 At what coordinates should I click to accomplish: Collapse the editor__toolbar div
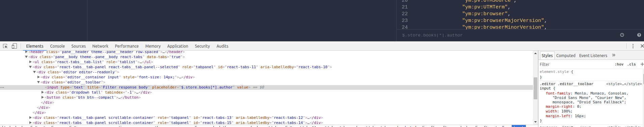(x=38, y=82)
